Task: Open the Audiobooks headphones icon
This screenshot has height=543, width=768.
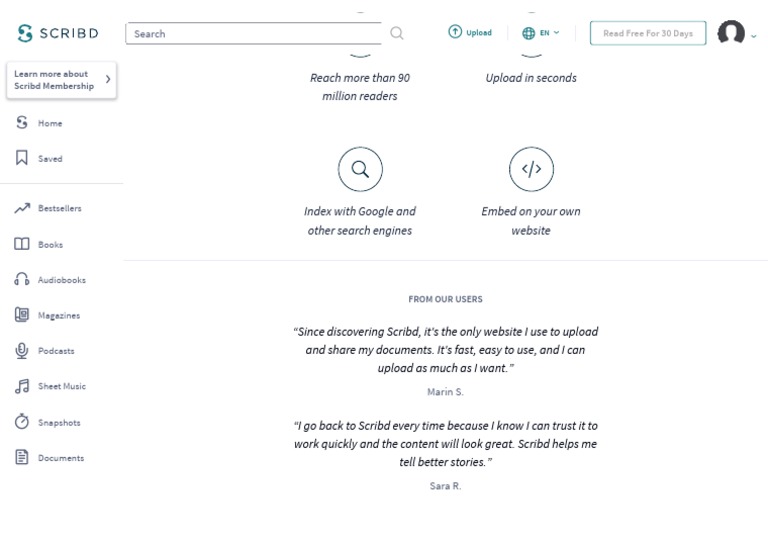Action: click(x=22, y=280)
